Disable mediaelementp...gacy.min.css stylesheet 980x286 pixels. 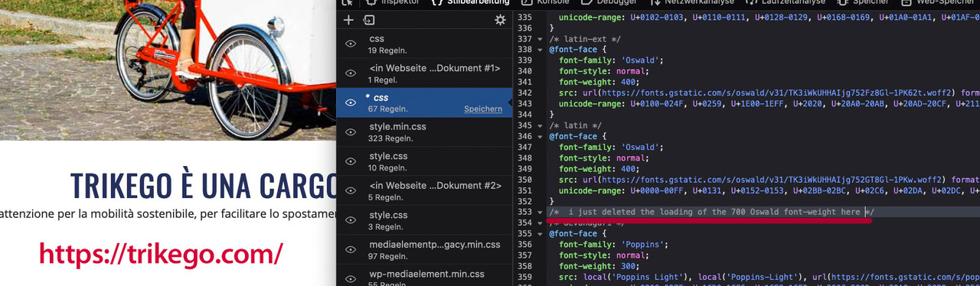pos(351,250)
